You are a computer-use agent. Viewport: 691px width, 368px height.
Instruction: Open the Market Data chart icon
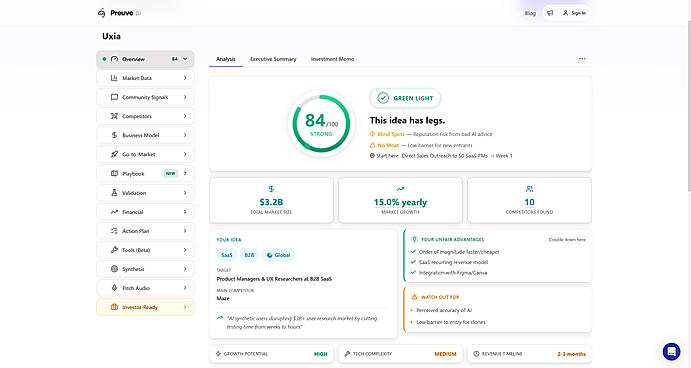pos(114,78)
